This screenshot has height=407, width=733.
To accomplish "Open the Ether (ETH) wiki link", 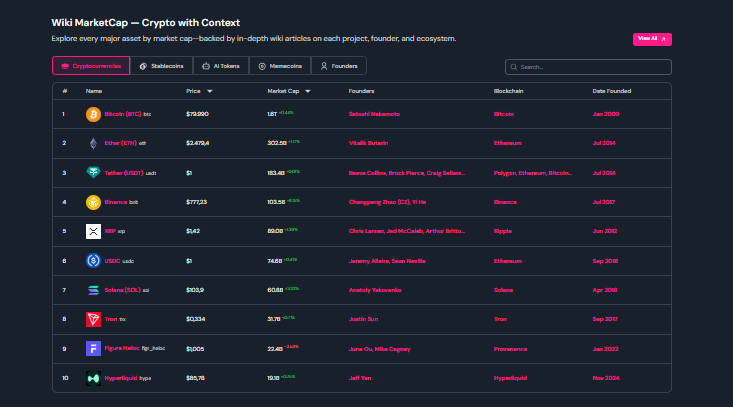I will [121, 143].
